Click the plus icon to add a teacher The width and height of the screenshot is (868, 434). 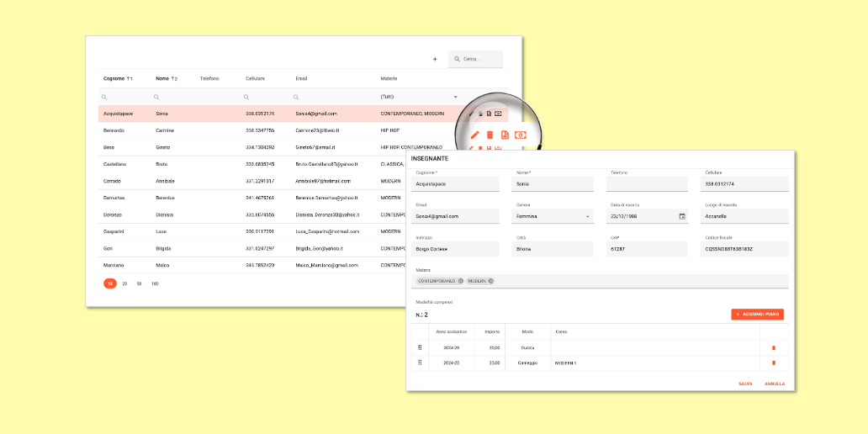(435, 59)
